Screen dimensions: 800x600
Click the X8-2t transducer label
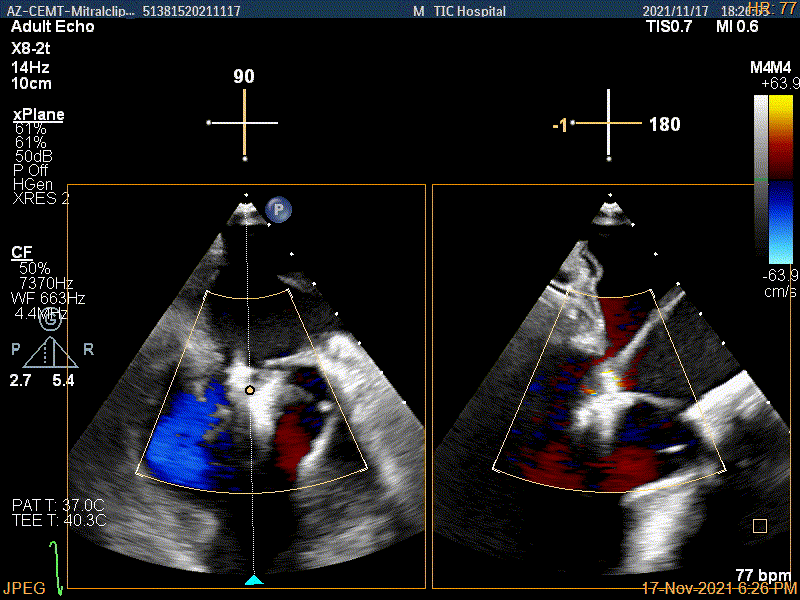point(35,47)
